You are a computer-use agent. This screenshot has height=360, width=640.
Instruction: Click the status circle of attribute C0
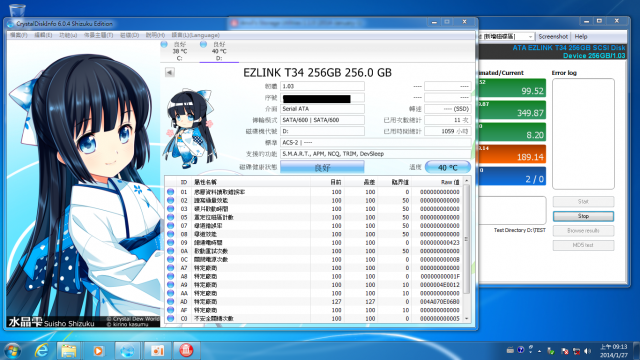tap(171, 318)
